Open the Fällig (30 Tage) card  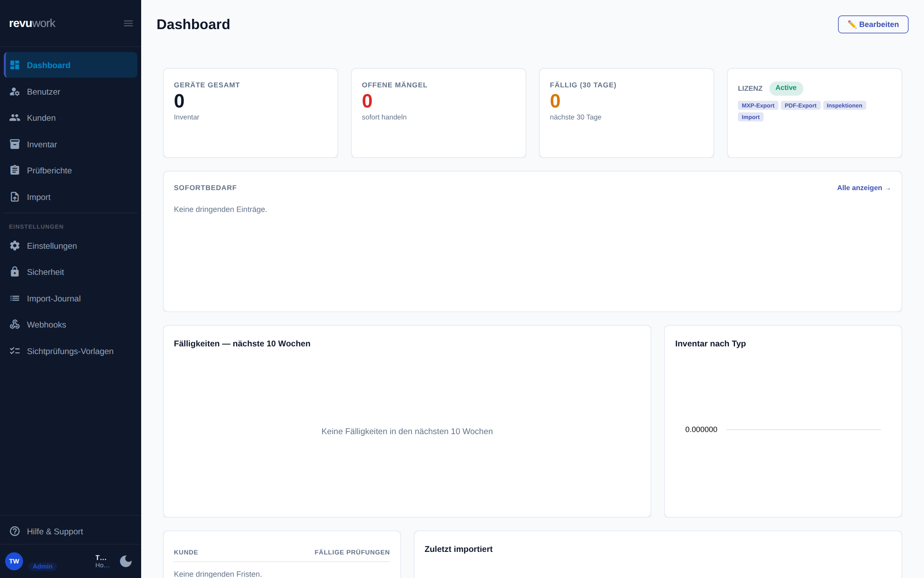click(627, 113)
